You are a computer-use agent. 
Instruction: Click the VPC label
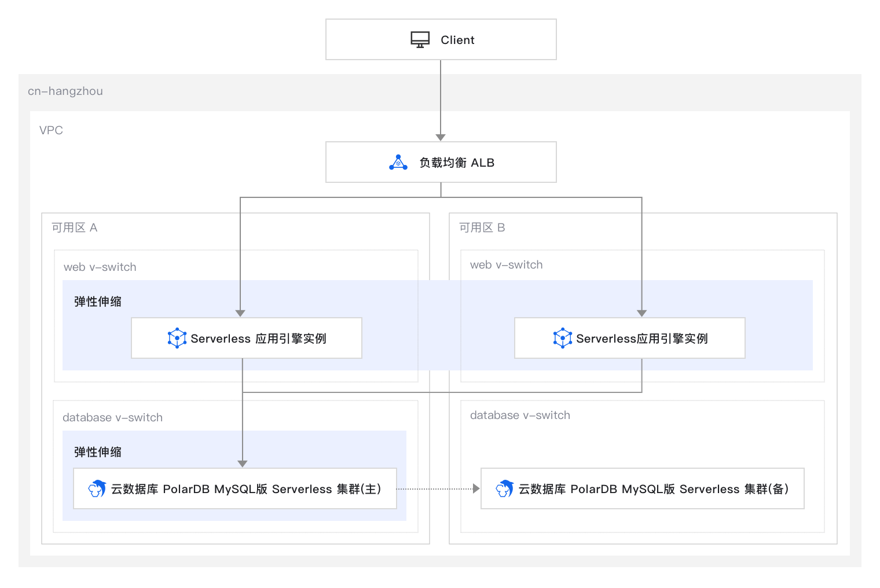pos(51,130)
